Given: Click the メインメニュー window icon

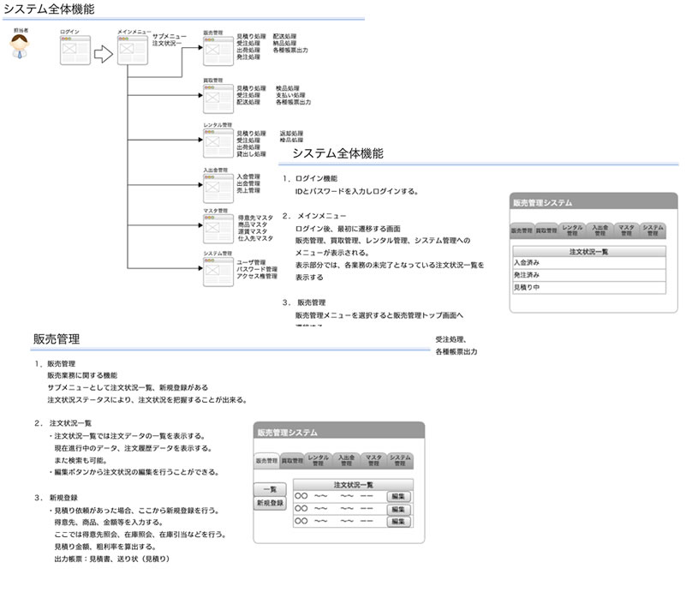Looking at the screenshot, I should [130, 51].
